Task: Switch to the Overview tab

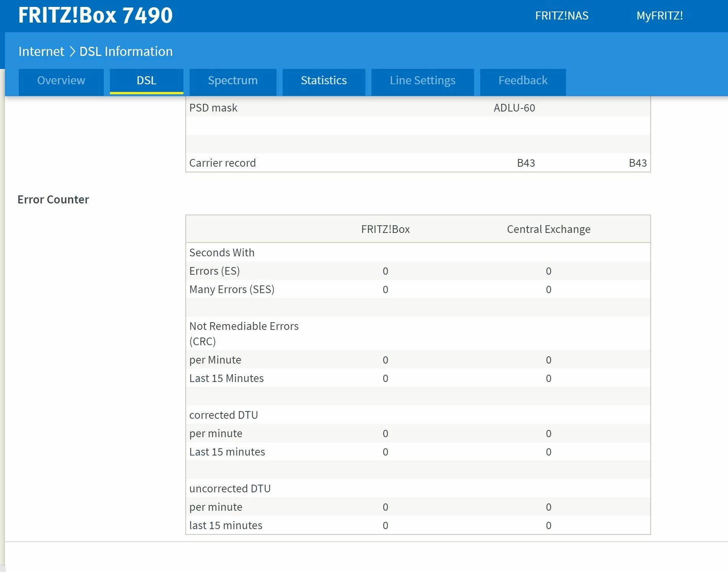Action: (x=61, y=80)
